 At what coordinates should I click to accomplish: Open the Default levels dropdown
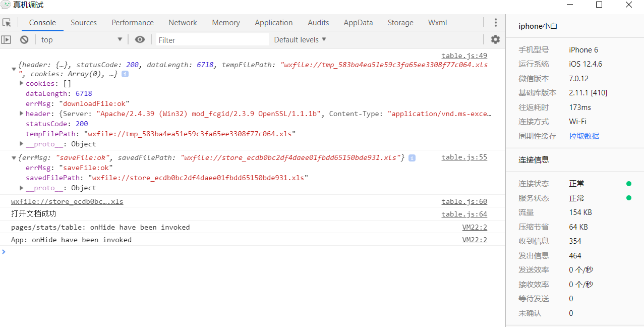pyautogui.click(x=300, y=40)
